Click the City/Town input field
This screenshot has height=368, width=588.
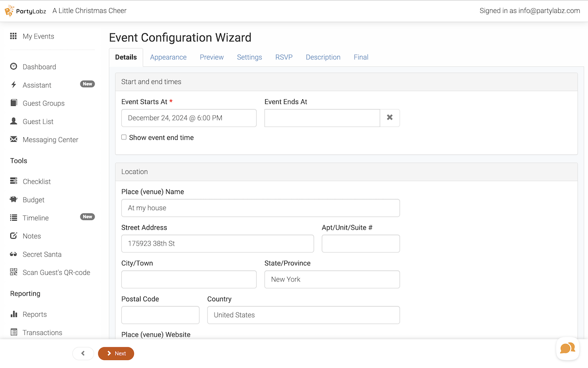point(189,279)
